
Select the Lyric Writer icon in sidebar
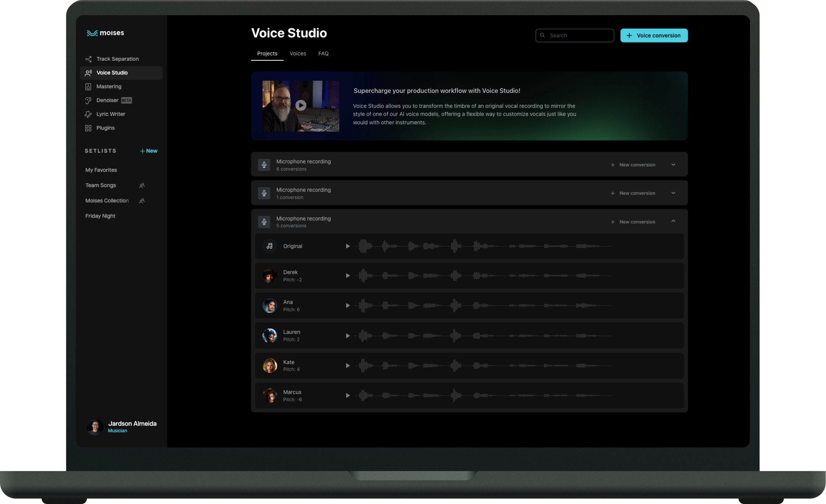pos(88,114)
